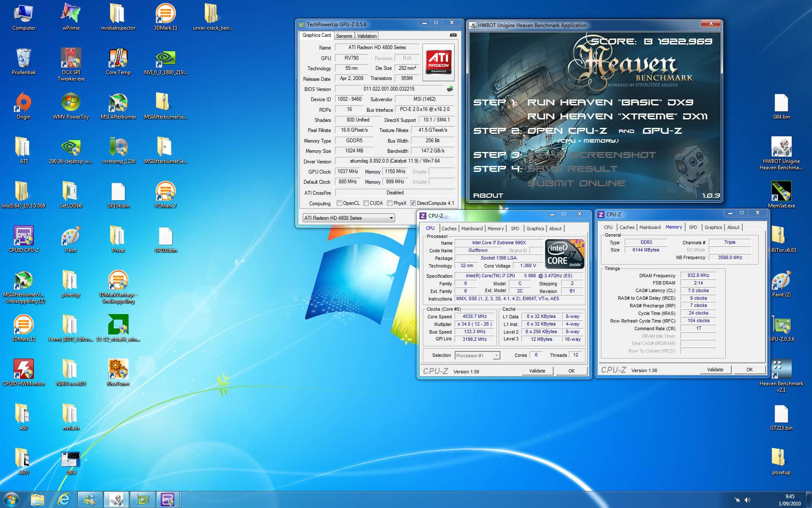
Task: Toggle the CUDA checkbox in GPU-Z
Action: [x=366, y=203]
